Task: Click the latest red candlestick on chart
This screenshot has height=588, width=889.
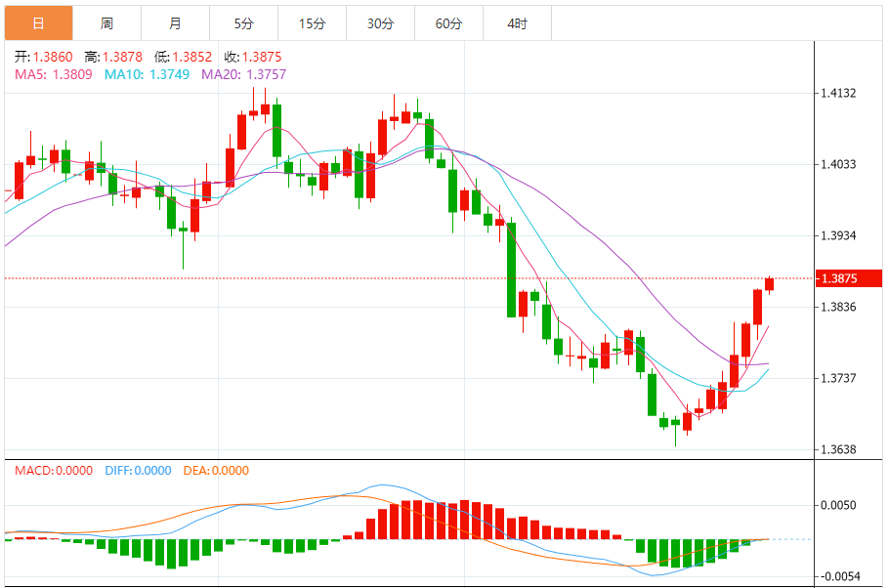Action: (x=770, y=284)
